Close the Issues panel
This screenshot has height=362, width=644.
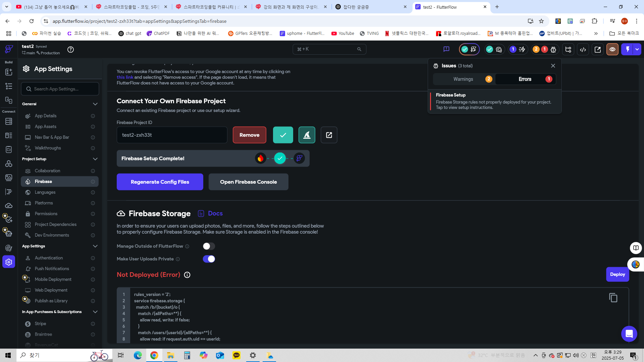[553, 66]
